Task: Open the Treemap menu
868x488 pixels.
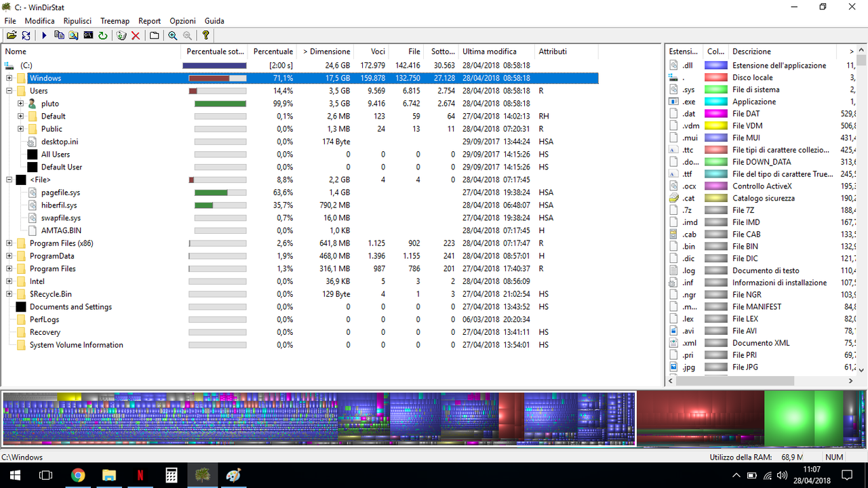Action: pos(115,21)
